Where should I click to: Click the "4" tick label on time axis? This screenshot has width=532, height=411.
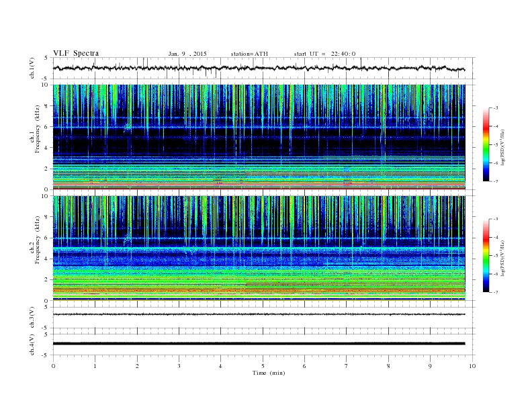point(220,366)
